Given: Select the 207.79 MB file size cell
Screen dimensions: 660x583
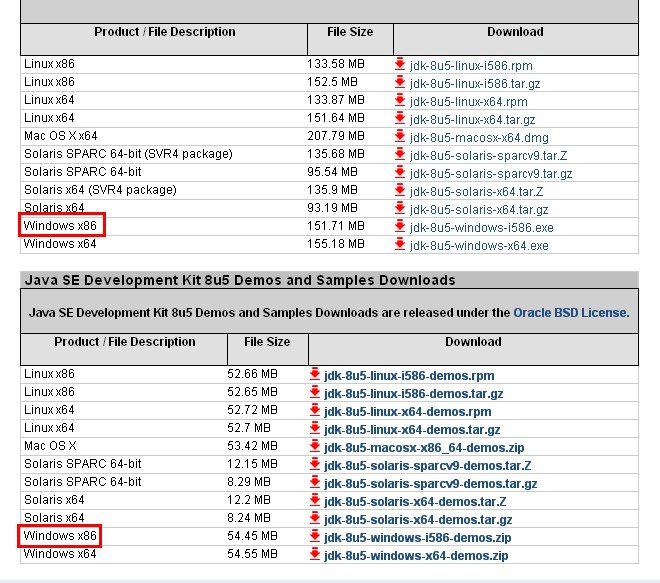Looking at the screenshot, I should click(x=335, y=136).
